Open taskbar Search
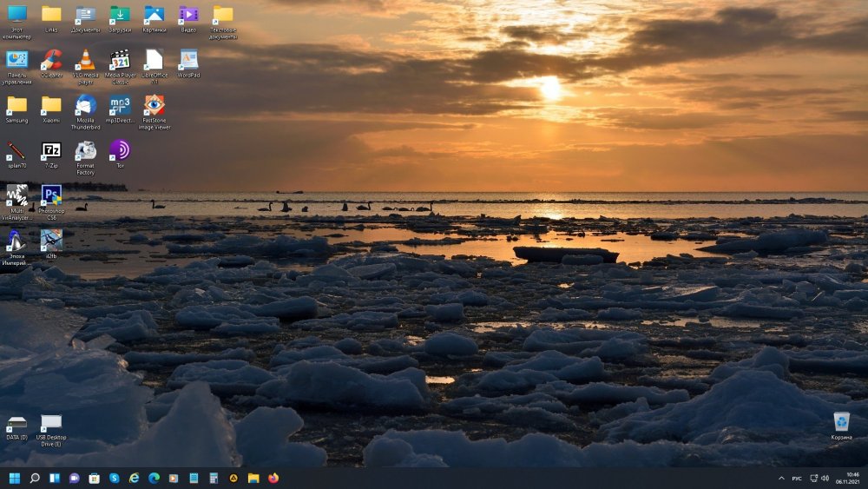Viewport: 868px width, 489px height. (35, 478)
